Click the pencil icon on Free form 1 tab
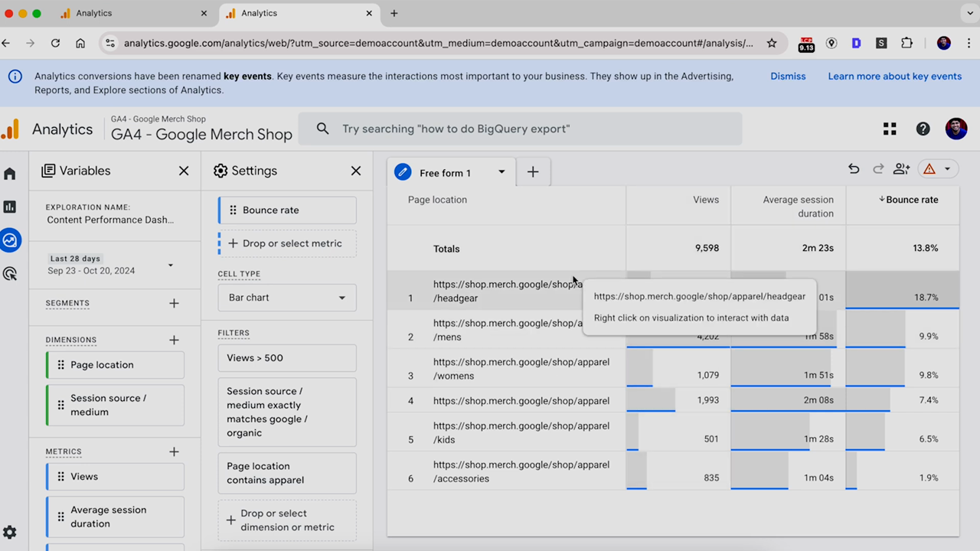980x551 pixels. point(403,172)
